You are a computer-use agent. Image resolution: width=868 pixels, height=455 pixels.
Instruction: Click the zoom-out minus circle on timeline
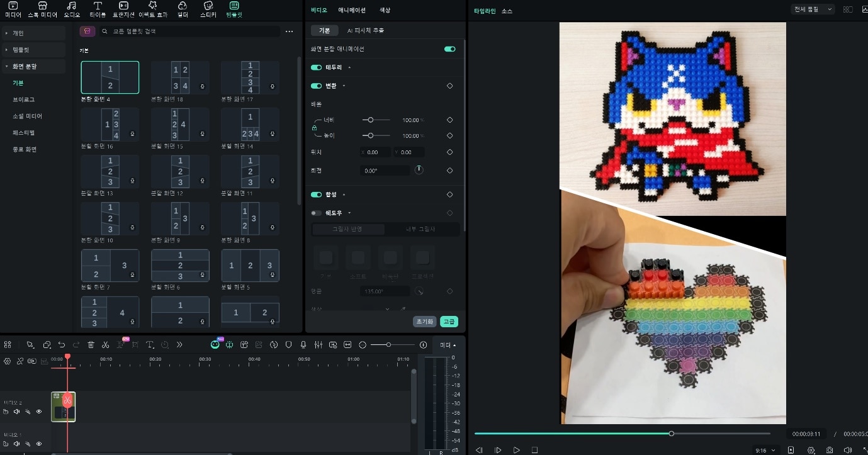coord(363,345)
